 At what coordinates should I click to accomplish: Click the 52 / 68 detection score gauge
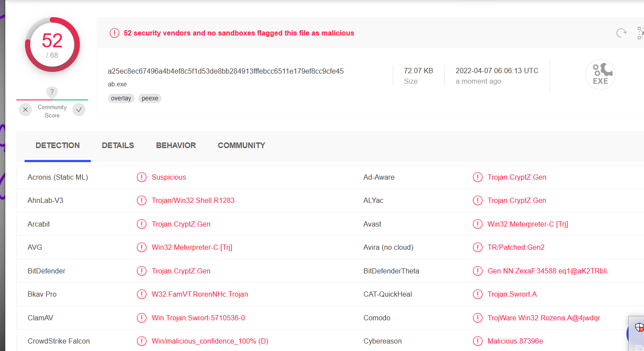52,44
